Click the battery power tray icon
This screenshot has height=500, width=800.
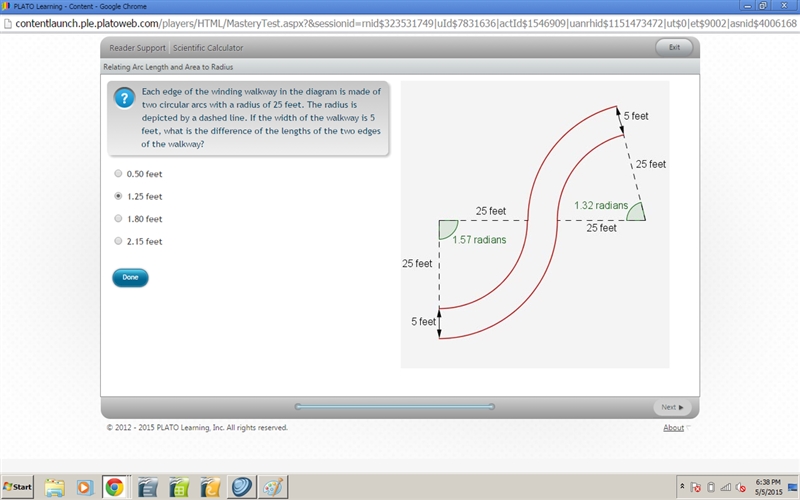tap(711, 487)
